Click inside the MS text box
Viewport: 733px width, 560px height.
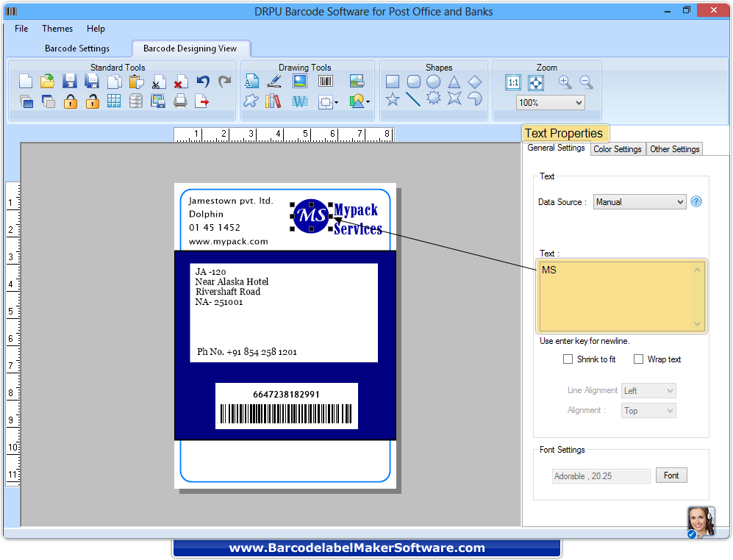click(x=621, y=296)
